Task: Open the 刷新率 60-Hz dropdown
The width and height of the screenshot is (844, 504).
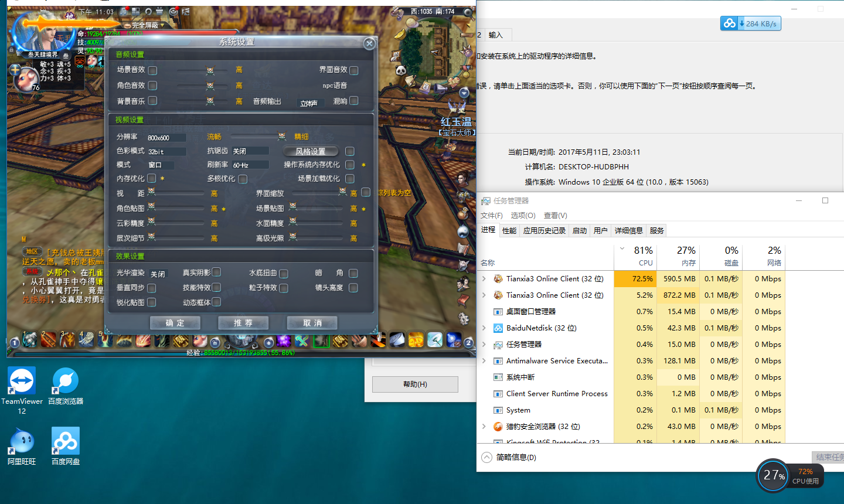Action: pos(250,165)
